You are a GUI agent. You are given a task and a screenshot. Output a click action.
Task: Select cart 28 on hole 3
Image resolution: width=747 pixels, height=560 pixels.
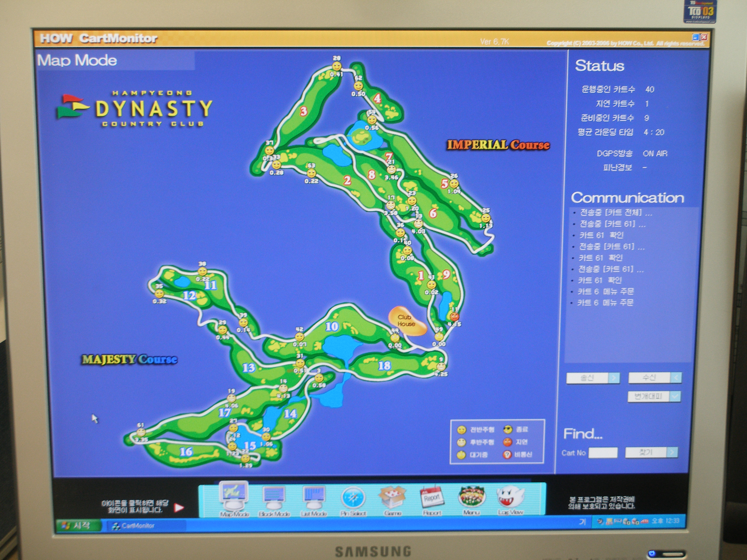[x=337, y=66]
